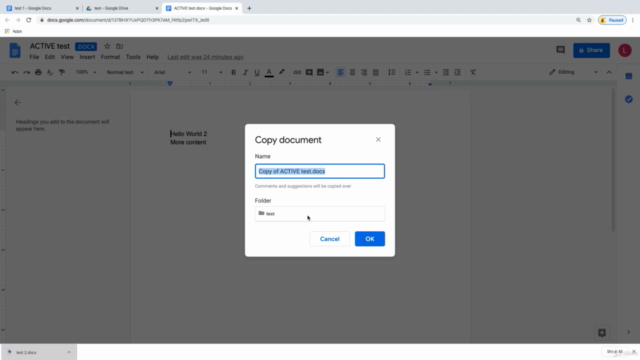Switch to test - Google Drive tab
The width and height of the screenshot is (640, 360).
tap(122, 8)
